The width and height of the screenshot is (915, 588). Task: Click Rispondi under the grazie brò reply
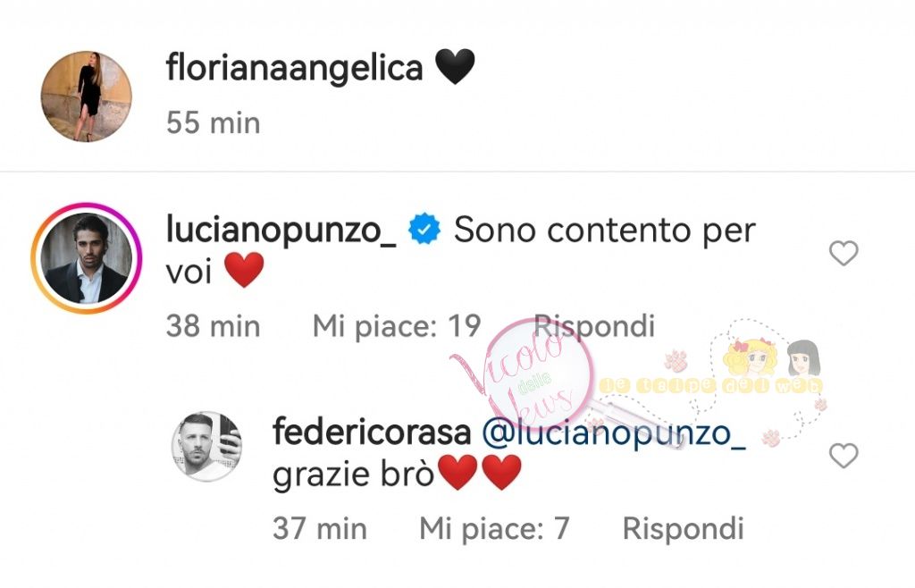(684, 528)
